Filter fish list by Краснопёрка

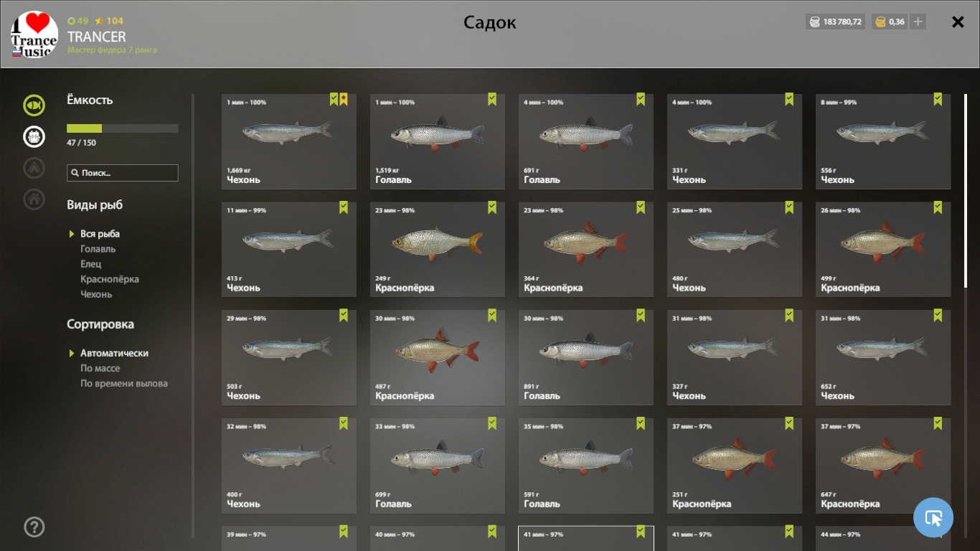tap(110, 279)
